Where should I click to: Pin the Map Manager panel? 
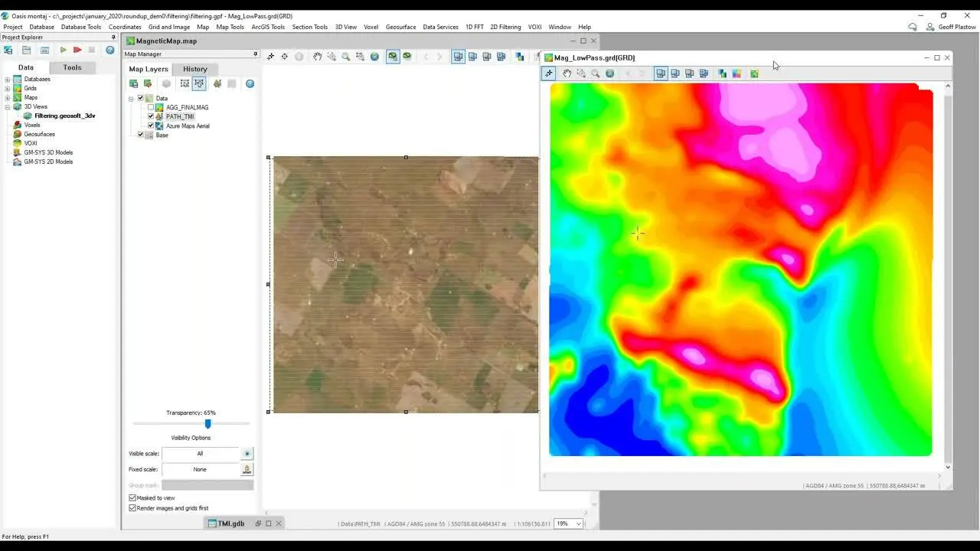coord(256,54)
